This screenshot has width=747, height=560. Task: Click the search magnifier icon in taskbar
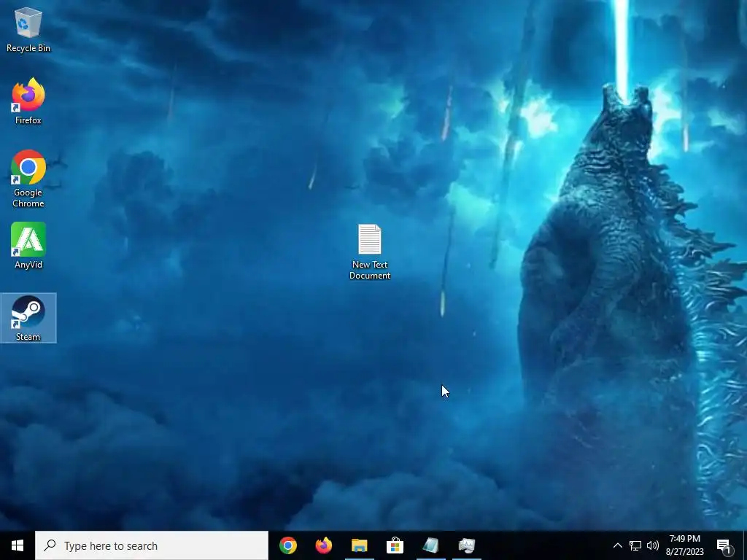pos(50,545)
